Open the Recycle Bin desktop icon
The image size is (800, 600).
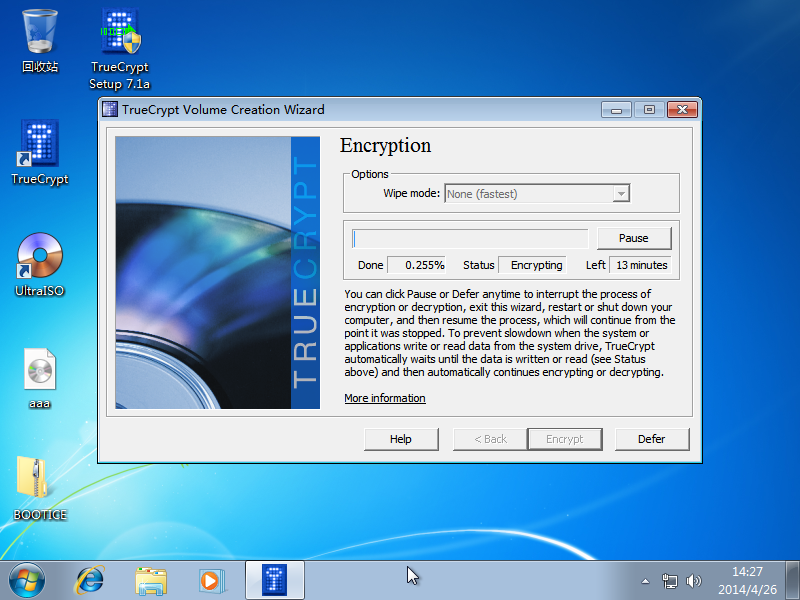pos(40,41)
